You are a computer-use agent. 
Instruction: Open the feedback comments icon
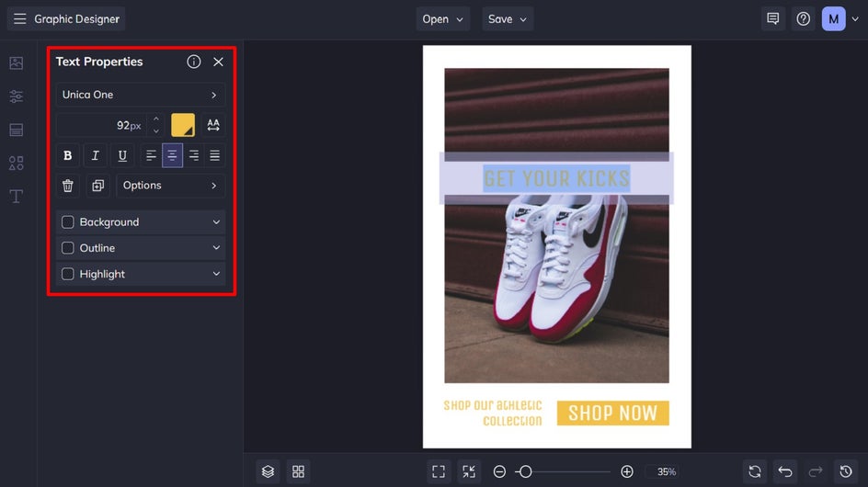pyautogui.click(x=772, y=18)
